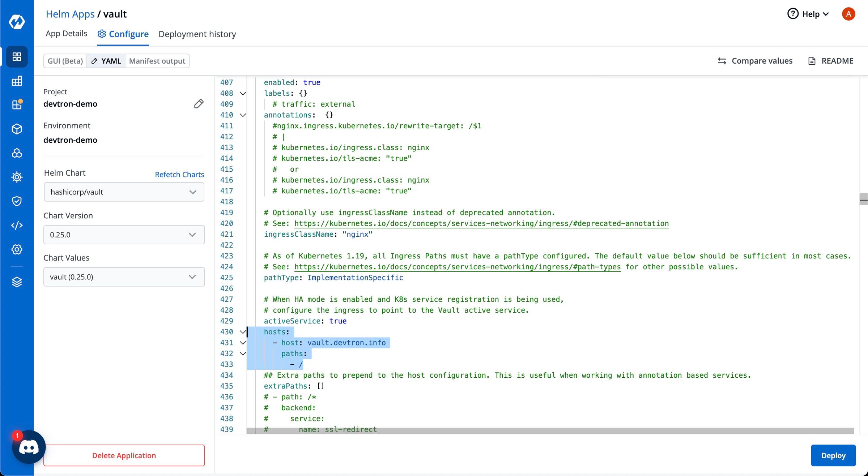Screen dimensions: 868x476
Task: Click the pencil icon to edit project
Action: point(199,104)
